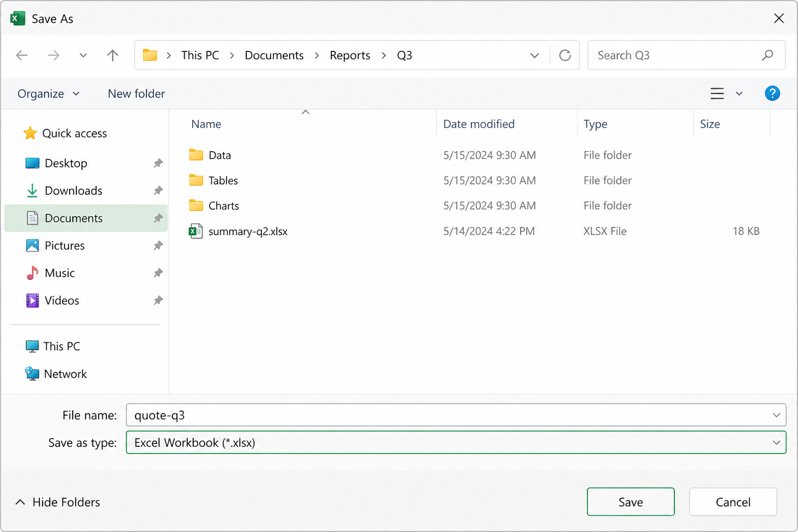Sort by the Type column
798x532 pixels.
[595, 124]
